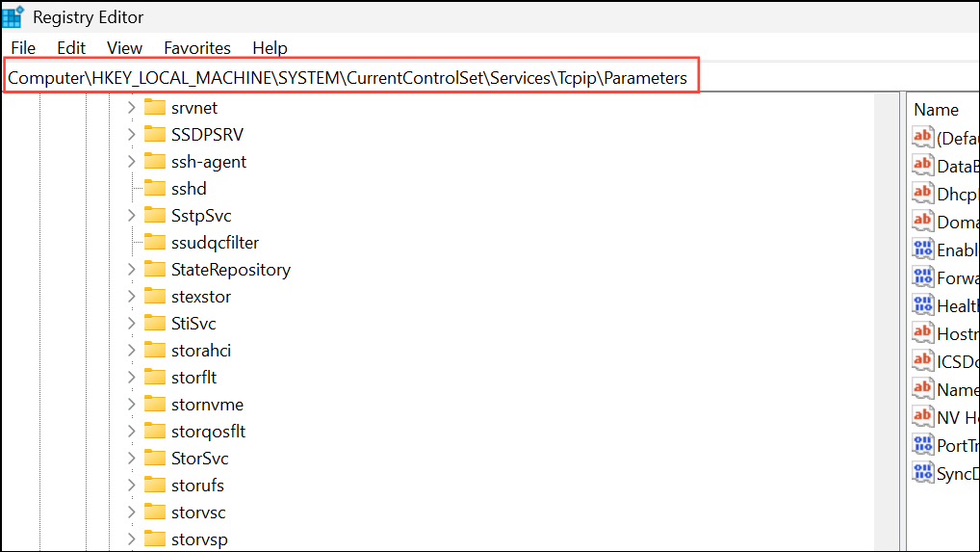The image size is (980, 552).
Task: Expand the srvnet key
Action: [131, 108]
